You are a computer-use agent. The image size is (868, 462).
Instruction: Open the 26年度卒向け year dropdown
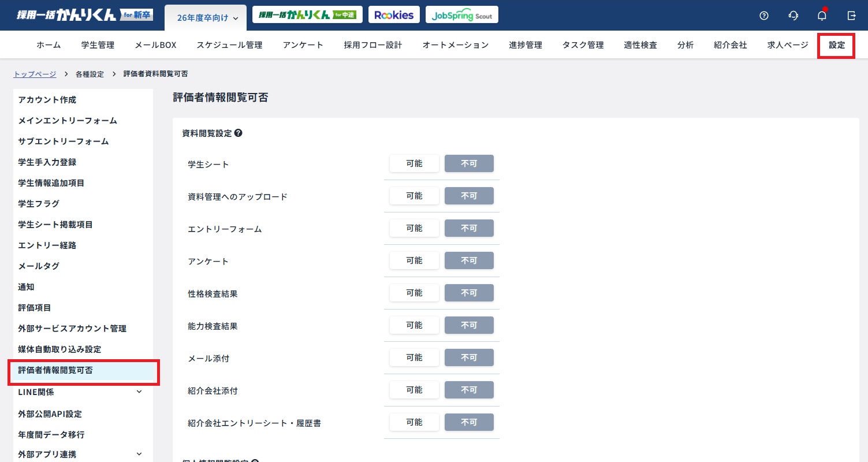[x=206, y=18]
